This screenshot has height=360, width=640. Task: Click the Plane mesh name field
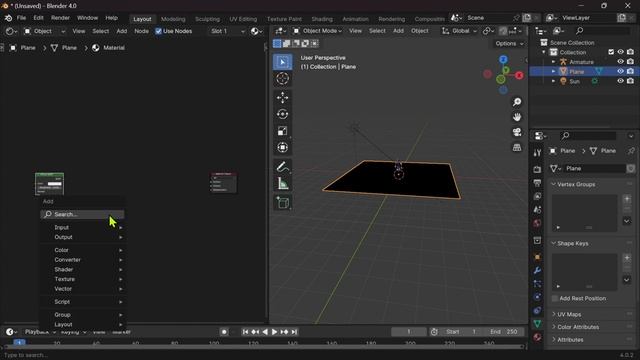point(594,169)
